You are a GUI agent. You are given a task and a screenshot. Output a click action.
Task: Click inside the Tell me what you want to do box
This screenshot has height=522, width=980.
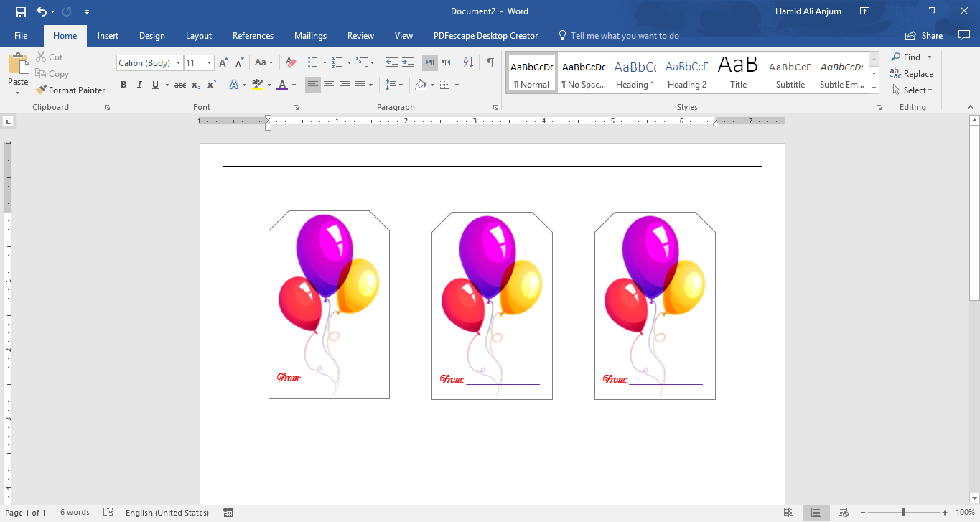(x=625, y=35)
